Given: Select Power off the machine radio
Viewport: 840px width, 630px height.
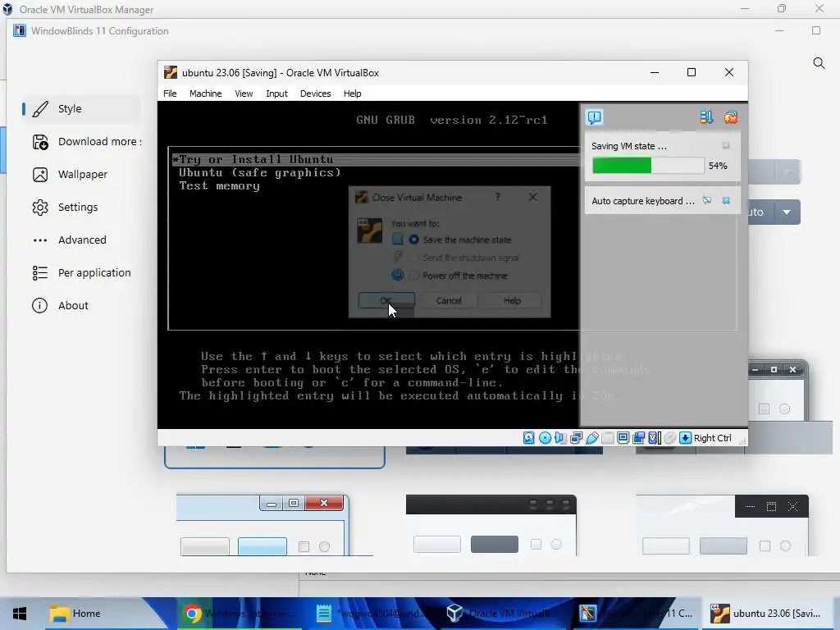Looking at the screenshot, I should pos(414,276).
